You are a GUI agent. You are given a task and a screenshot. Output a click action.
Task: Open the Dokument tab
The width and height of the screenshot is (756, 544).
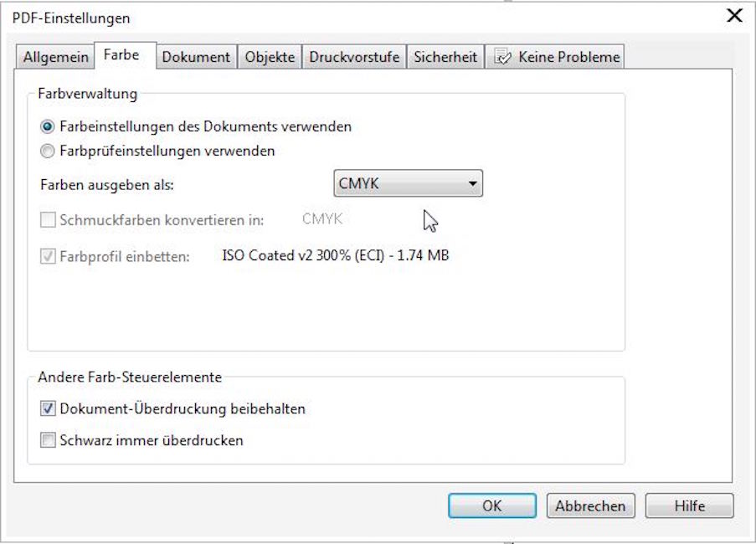(x=196, y=57)
